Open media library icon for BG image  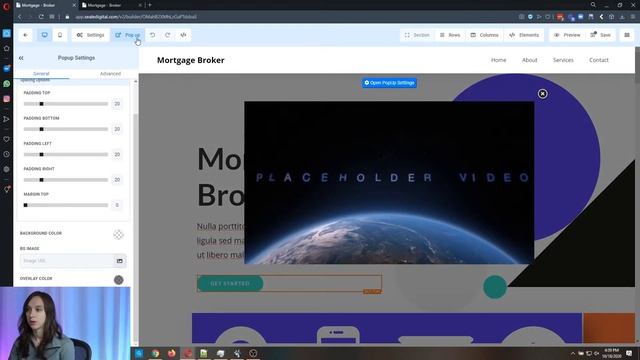[120, 261]
